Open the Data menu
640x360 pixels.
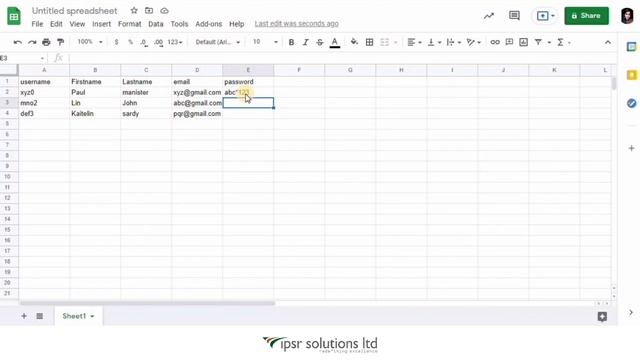156,24
